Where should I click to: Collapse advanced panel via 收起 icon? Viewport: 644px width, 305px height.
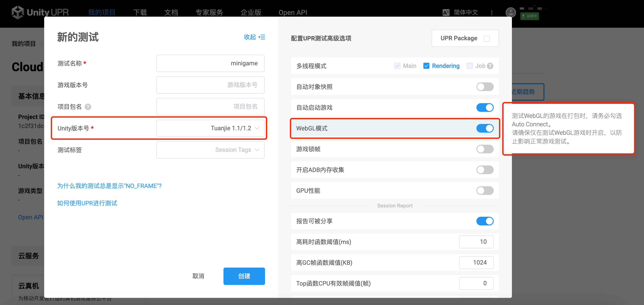[x=262, y=37]
